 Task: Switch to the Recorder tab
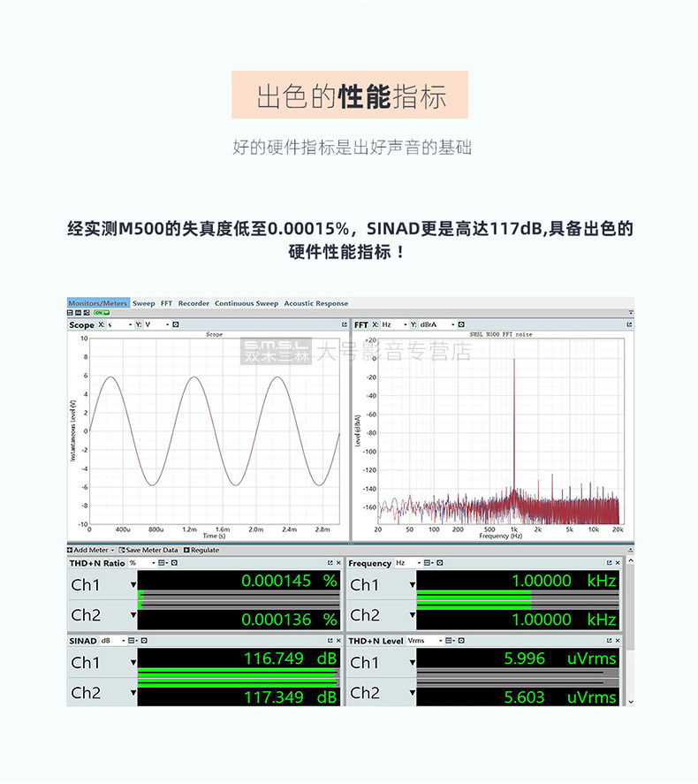click(x=193, y=303)
